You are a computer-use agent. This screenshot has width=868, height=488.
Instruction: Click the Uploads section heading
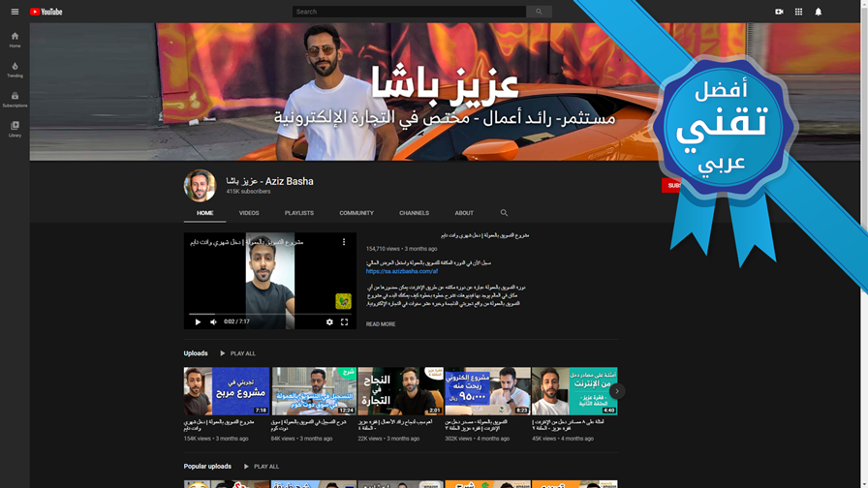196,353
